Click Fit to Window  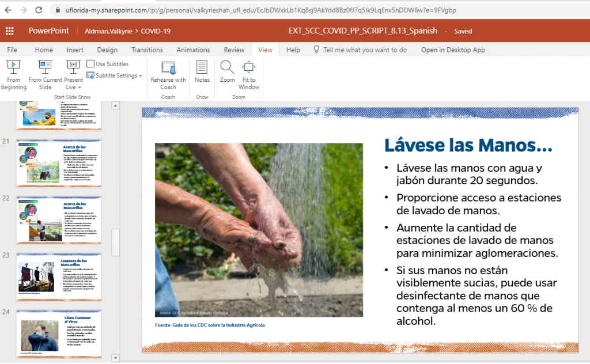click(x=248, y=75)
